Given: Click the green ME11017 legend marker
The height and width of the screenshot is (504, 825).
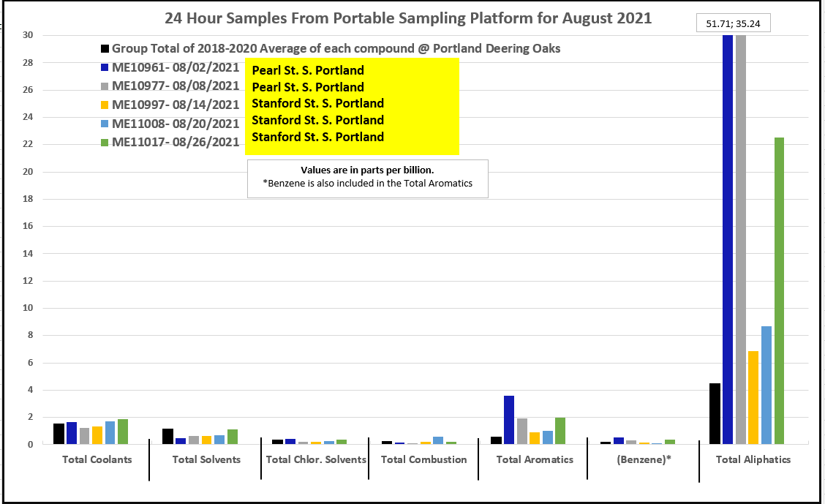Looking at the screenshot, I should coord(105,143).
